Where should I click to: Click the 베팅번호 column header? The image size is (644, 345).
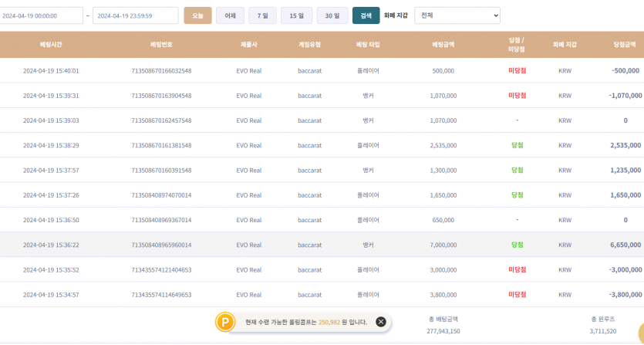pos(161,45)
